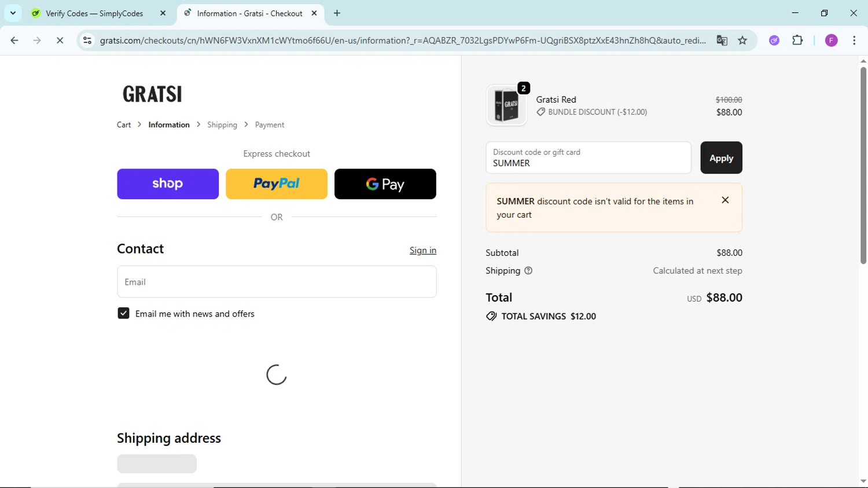Minimize the Chrome window
Screen dimensions: 868x488
tap(795, 13)
